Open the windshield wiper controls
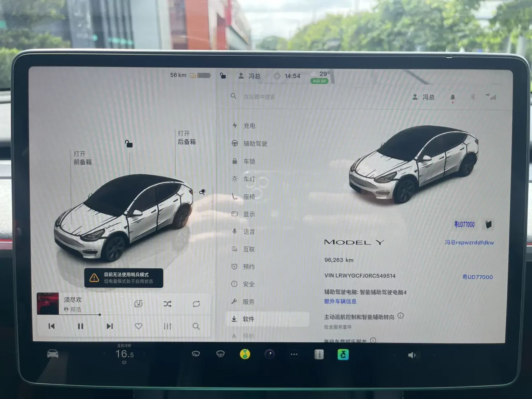This screenshot has height=399, width=532. (x=196, y=354)
